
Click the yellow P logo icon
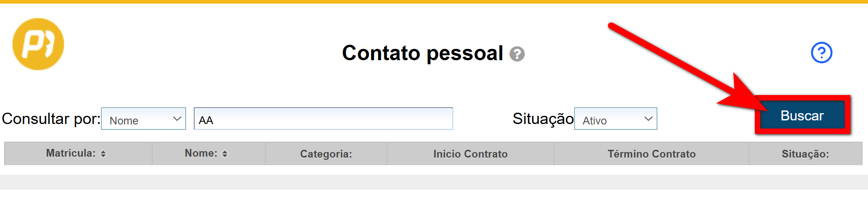tap(38, 44)
